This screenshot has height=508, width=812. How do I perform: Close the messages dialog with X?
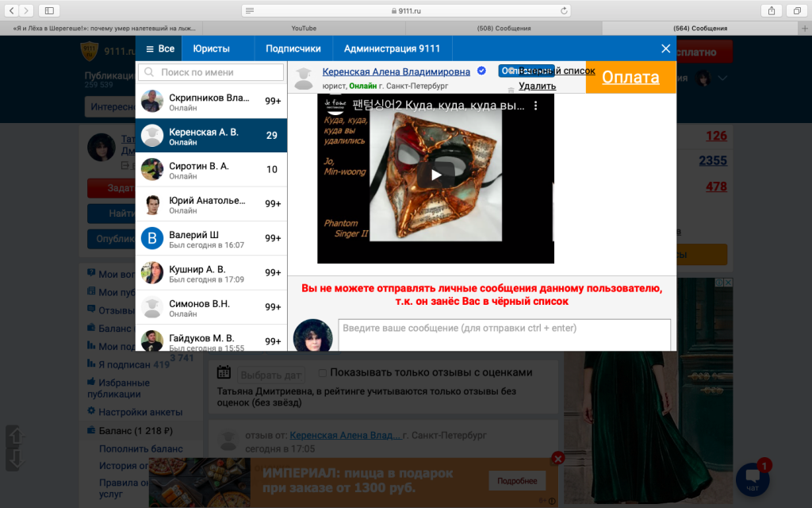(x=665, y=48)
